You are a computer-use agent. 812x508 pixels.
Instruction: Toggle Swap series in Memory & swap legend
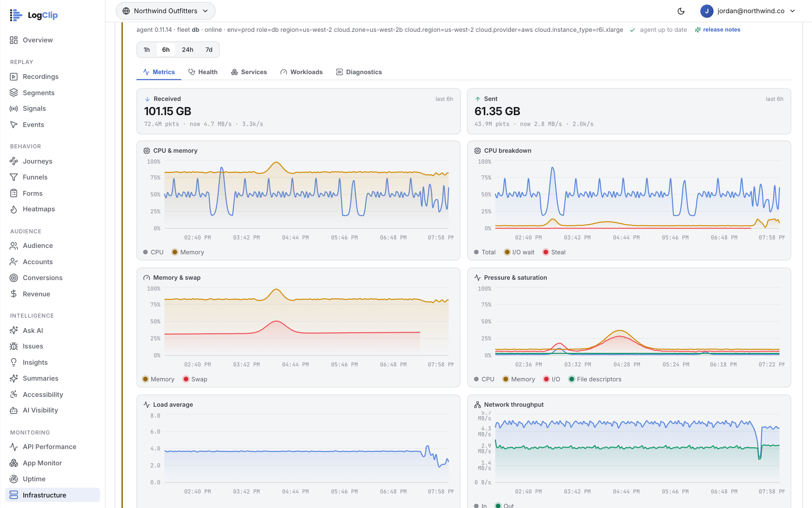click(195, 379)
